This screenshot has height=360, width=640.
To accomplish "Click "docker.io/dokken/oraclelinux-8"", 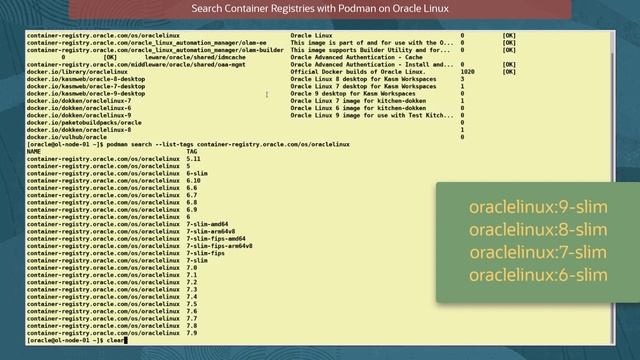I will tap(79, 130).
